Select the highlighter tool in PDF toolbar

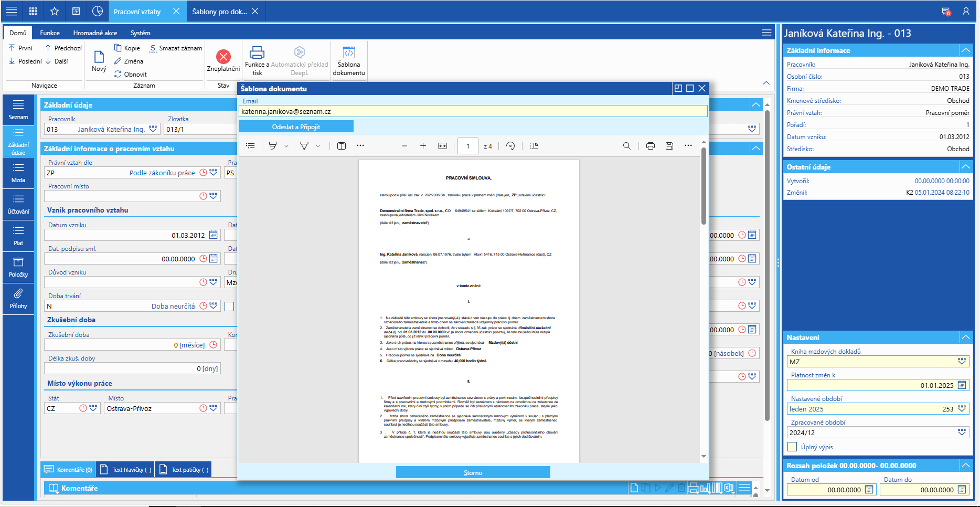coord(273,146)
